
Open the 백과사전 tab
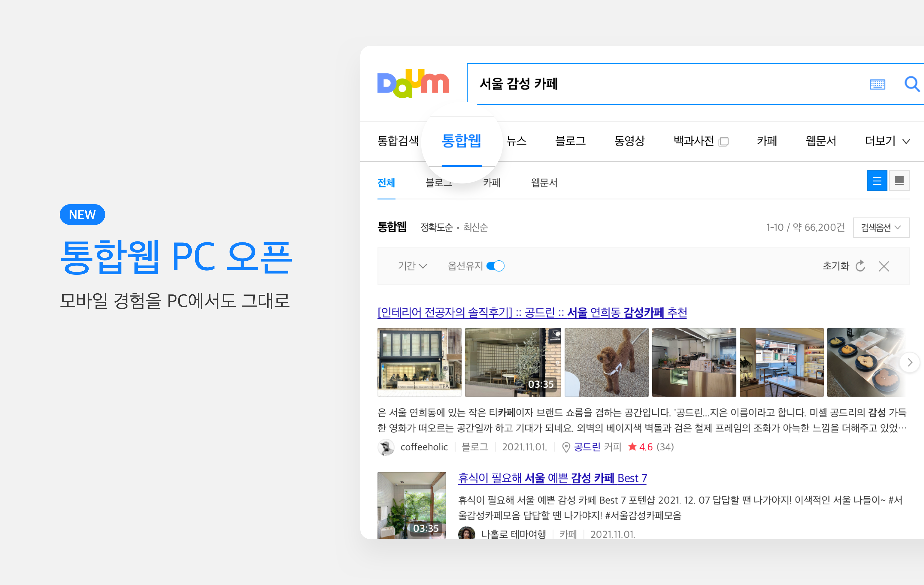tap(694, 141)
